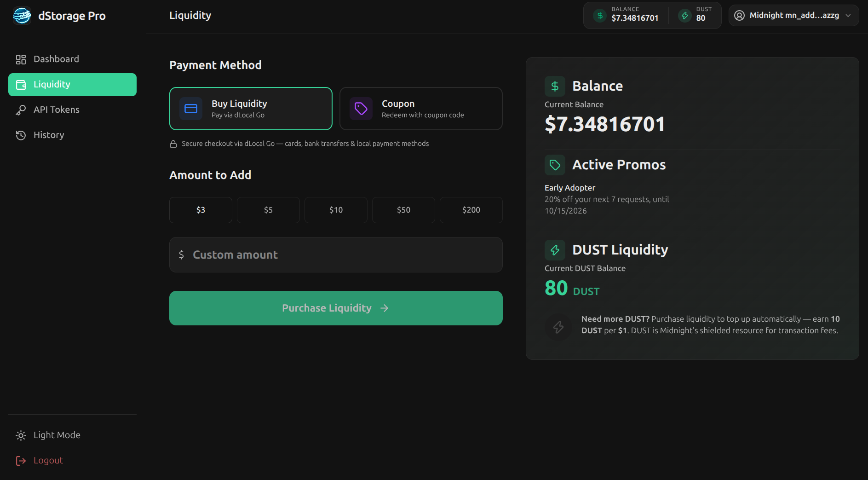
Task: Click header balance dollar icon
Action: point(600,16)
